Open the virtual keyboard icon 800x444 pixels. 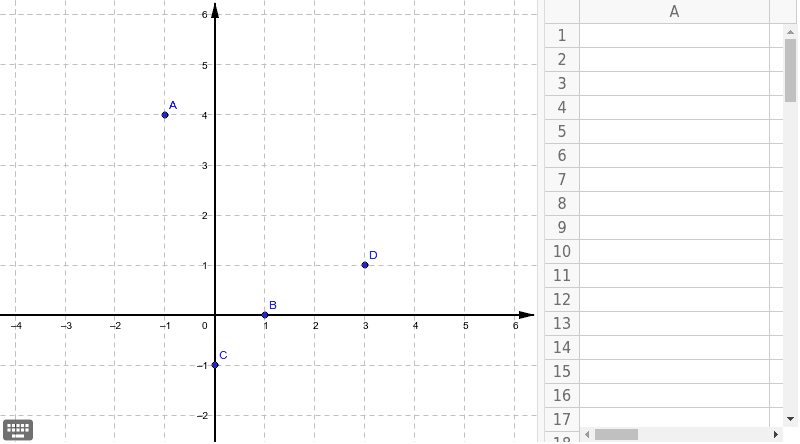[18, 430]
